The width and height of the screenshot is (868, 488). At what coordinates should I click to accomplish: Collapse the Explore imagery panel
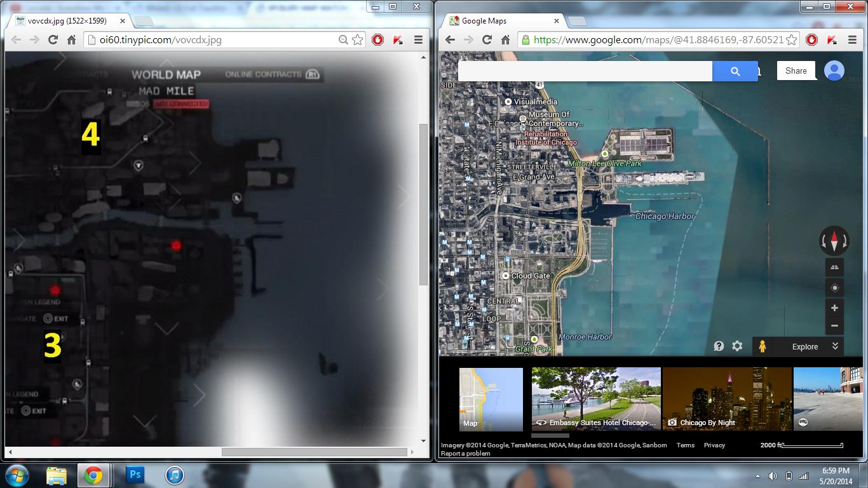point(836,346)
